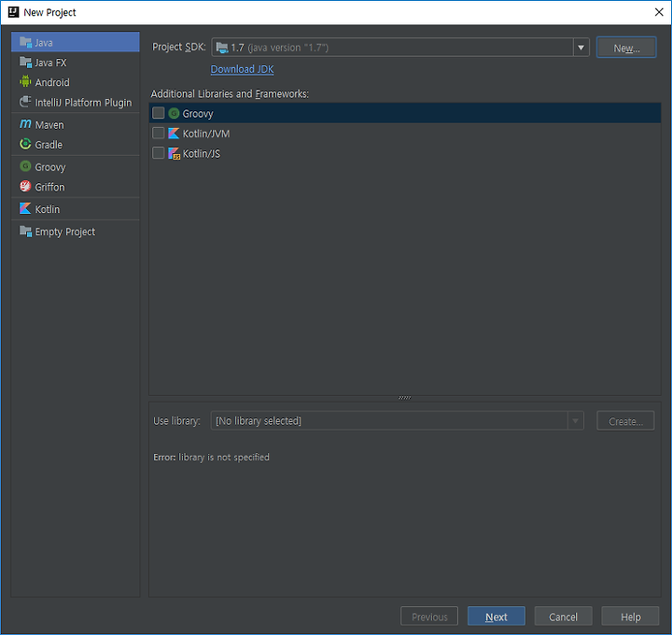Click the Project SDK 1.7 combo box
Viewport: 672px width, 635px height.
pyautogui.click(x=400, y=48)
